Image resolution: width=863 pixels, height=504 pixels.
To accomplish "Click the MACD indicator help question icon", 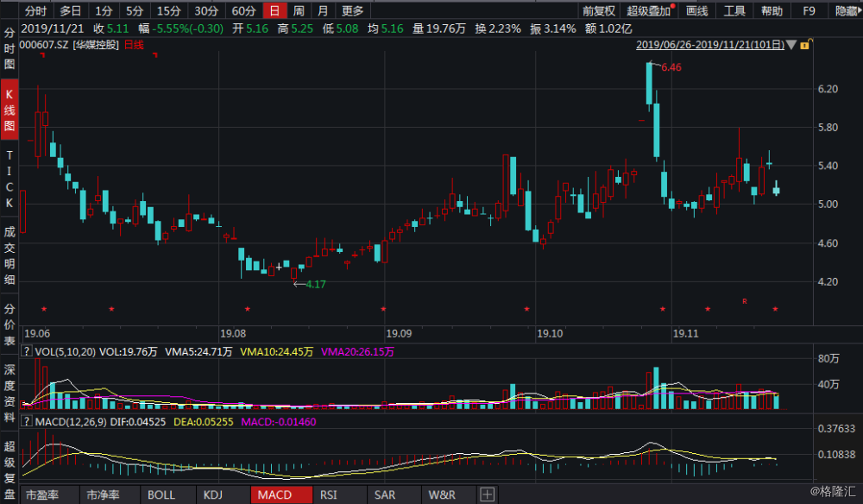I will point(26,421).
